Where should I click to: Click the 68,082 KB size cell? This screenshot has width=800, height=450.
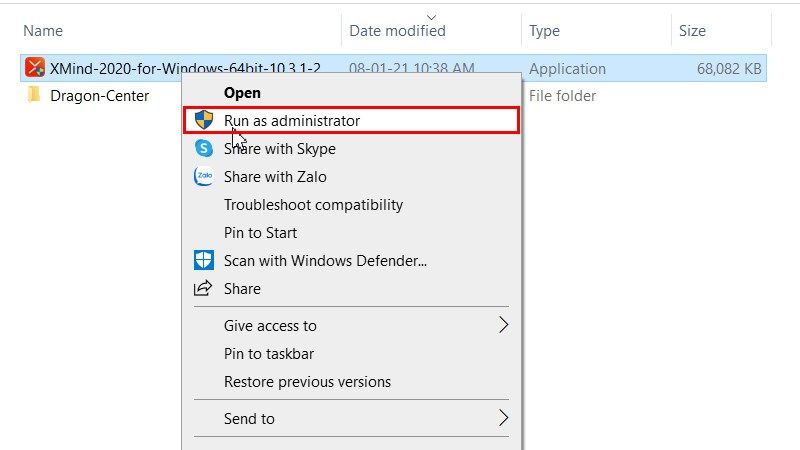[x=729, y=69]
